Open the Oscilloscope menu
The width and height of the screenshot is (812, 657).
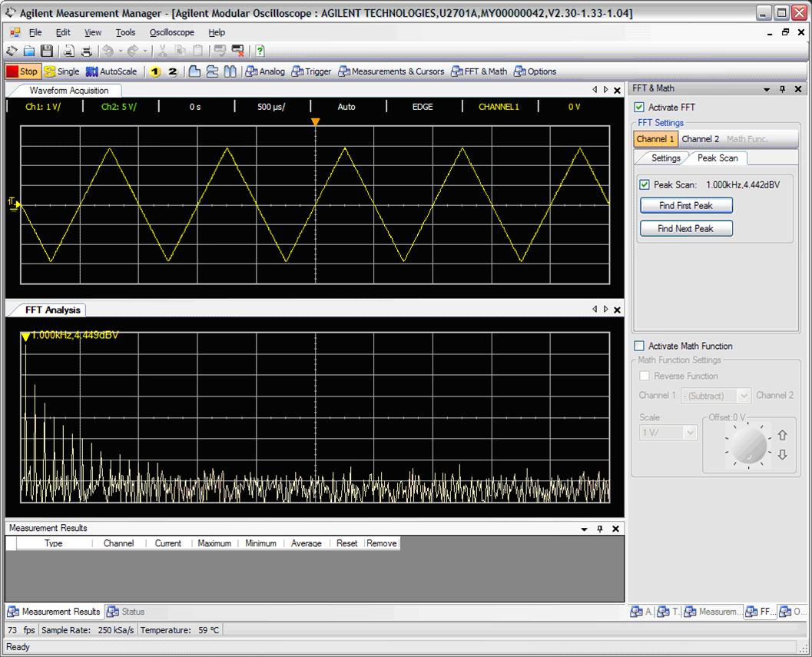(172, 32)
